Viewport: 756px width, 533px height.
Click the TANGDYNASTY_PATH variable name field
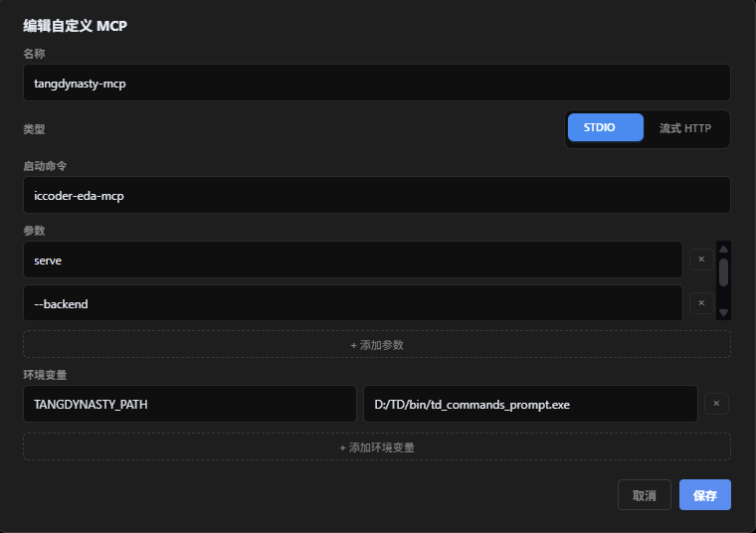tap(190, 404)
